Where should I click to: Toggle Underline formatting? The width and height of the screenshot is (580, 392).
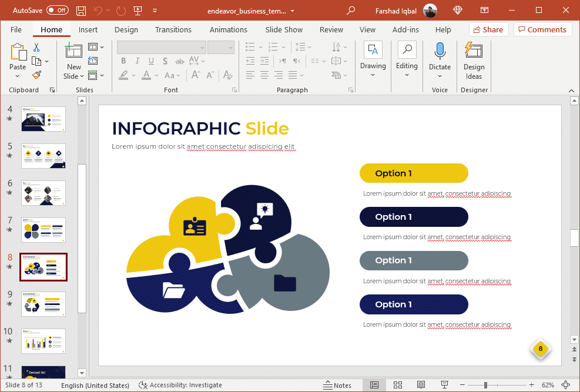(x=151, y=61)
